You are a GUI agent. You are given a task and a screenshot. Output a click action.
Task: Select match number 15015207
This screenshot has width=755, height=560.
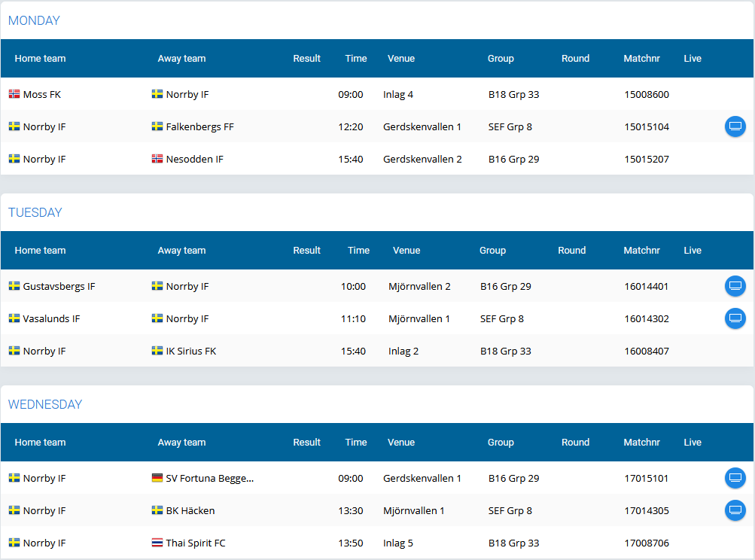(647, 159)
